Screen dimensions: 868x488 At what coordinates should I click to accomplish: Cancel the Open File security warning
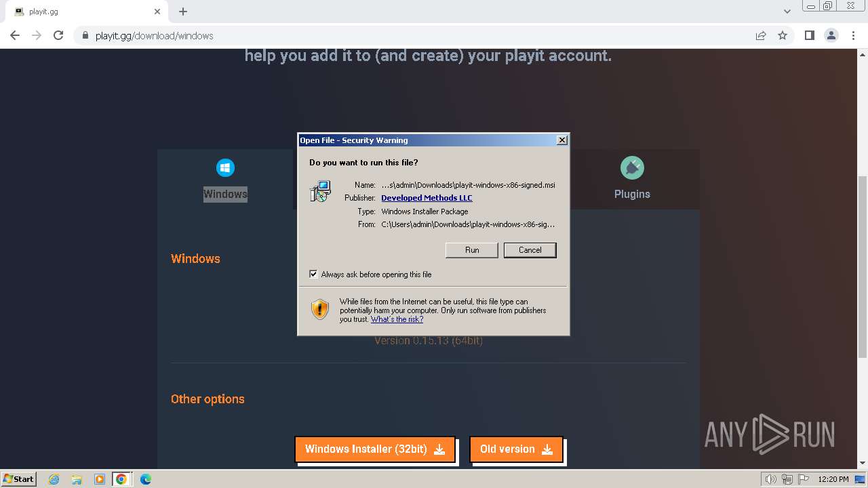pyautogui.click(x=530, y=250)
